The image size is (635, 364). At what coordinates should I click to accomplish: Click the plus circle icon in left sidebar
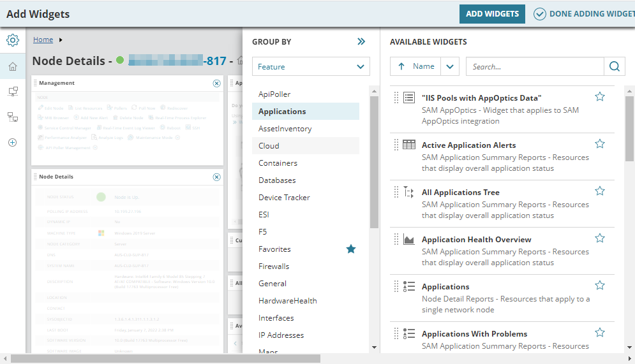pos(13,142)
